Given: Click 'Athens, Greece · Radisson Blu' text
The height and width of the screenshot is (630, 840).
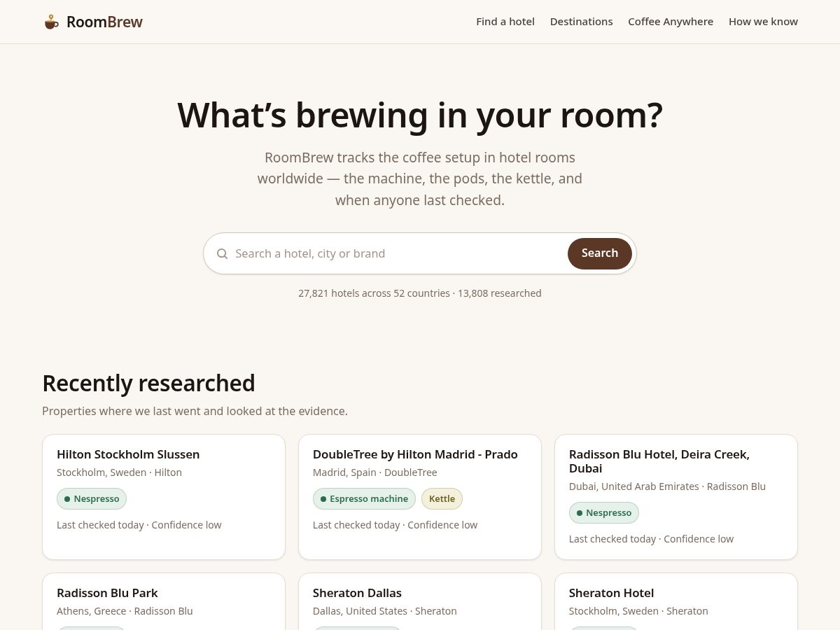Looking at the screenshot, I should pyautogui.click(x=125, y=611).
